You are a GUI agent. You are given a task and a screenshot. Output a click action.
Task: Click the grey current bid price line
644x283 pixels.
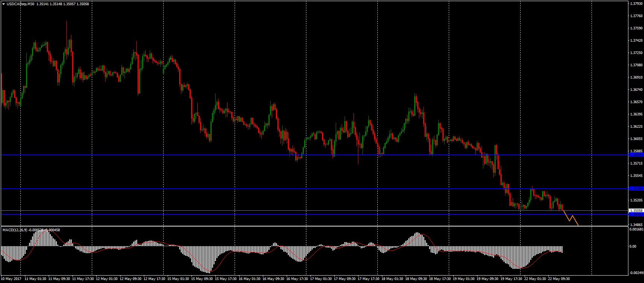click(x=297, y=211)
